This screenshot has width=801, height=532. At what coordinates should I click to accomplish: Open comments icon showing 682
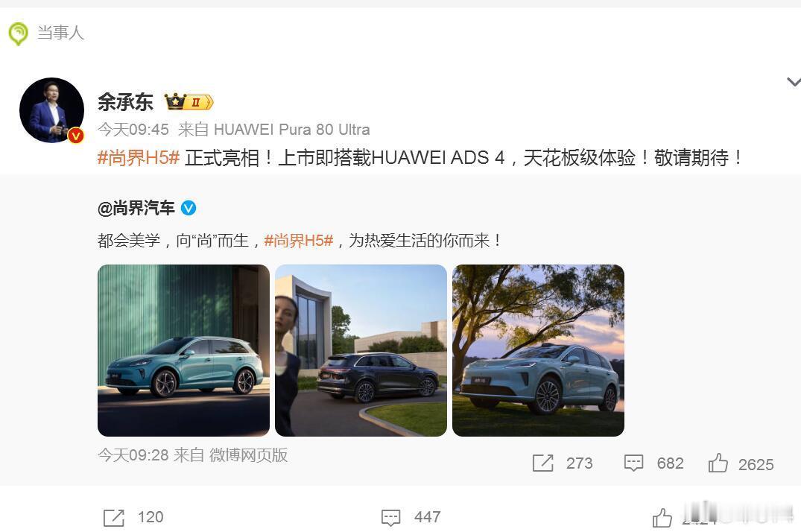633,463
